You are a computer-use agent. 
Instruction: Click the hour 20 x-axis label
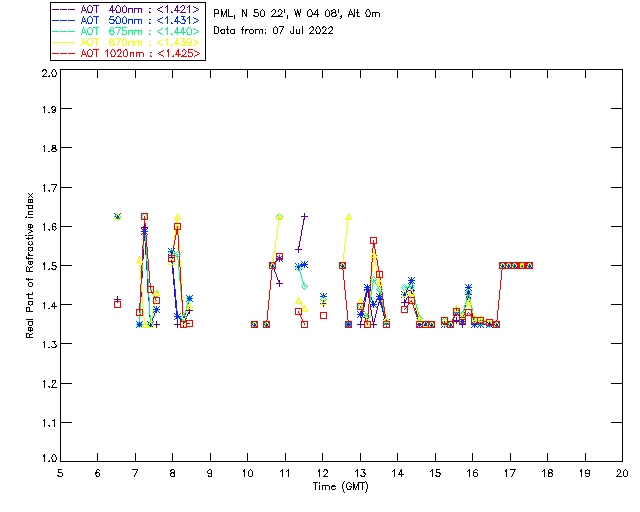622,473
